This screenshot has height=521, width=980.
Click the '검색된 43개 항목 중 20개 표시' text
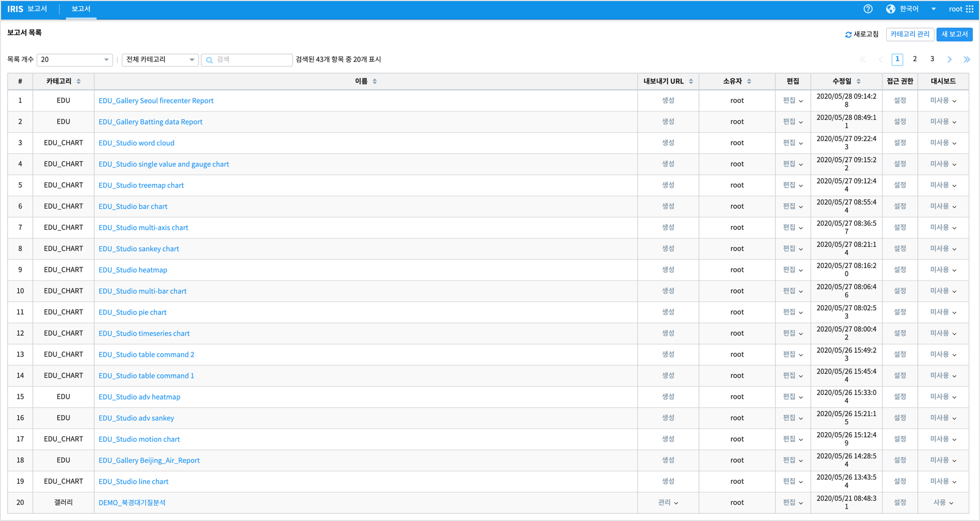point(338,60)
